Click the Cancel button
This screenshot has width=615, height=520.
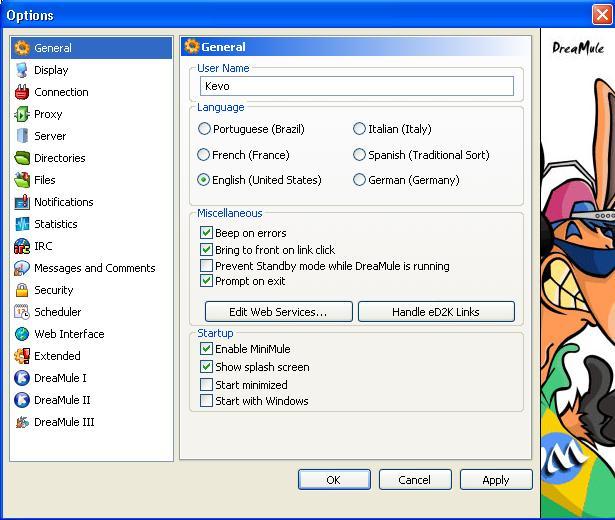click(415, 480)
